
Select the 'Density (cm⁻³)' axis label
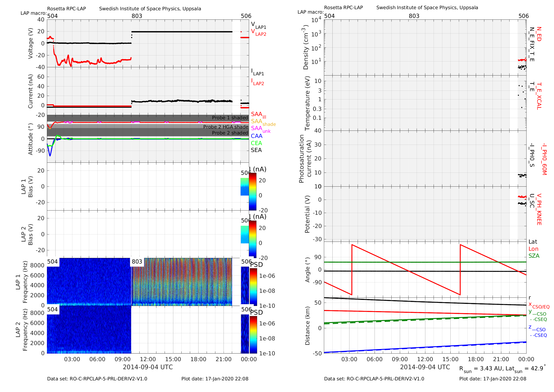(306, 47)
